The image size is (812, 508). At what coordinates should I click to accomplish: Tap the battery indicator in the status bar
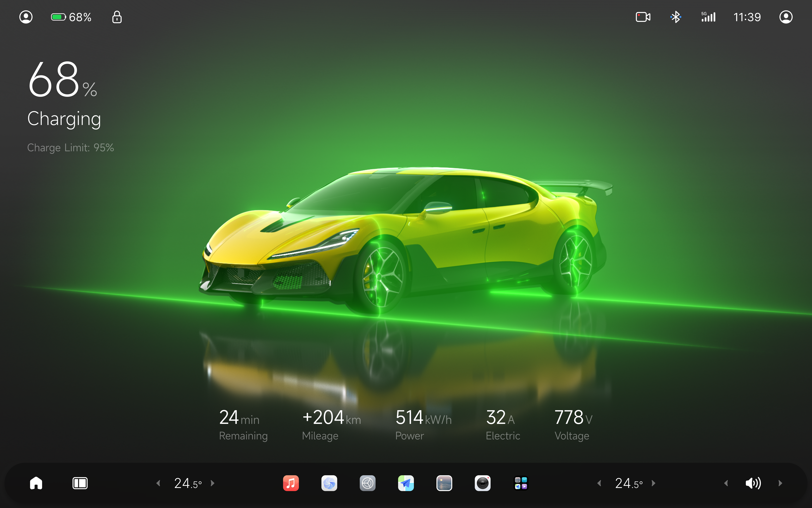pyautogui.click(x=71, y=17)
